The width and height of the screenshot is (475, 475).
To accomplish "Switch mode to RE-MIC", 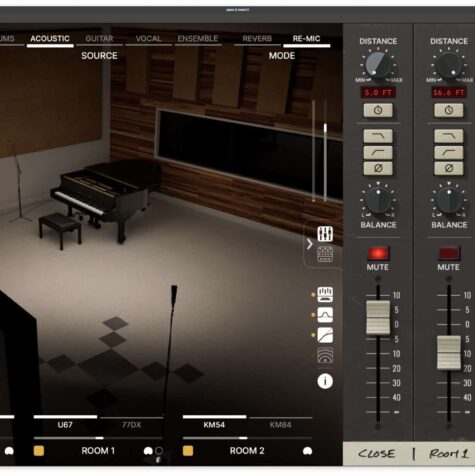I will pos(306,39).
